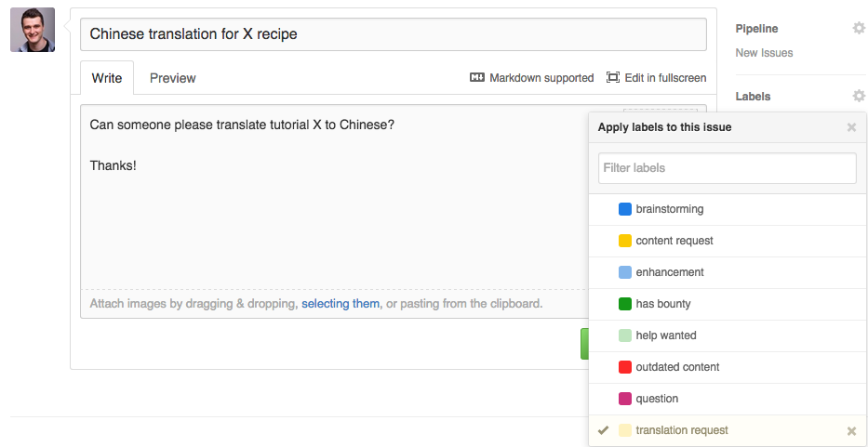Click the New Issues pipeline text

[764, 53]
